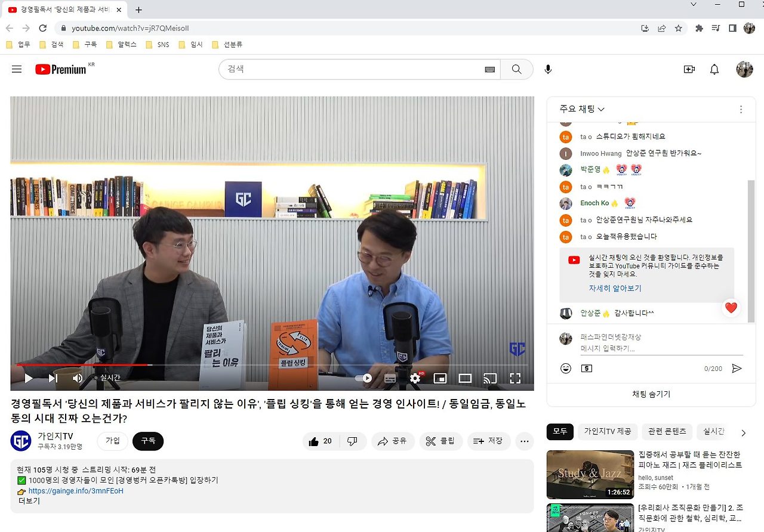Toggle the 구독 subscription button

[148, 441]
